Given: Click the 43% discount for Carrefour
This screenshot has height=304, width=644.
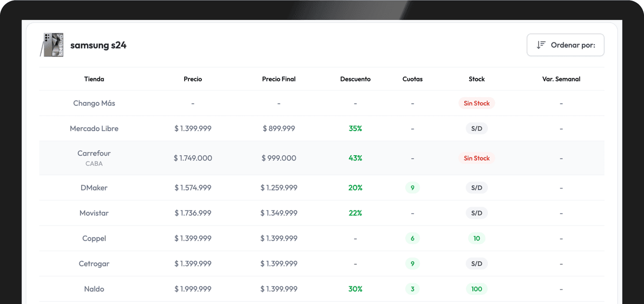Looking at the screenshot, I should pyautogui.click(x=355, y=158).
